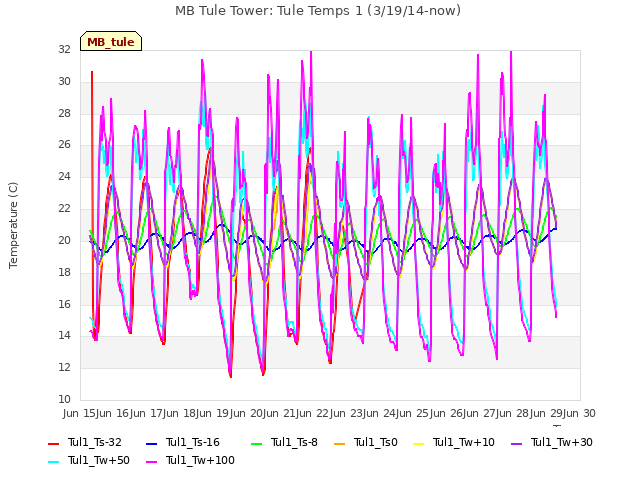Click the 14 y-axis tick label
This screenshot has height=480, width=640.
(x=64, y=336)
